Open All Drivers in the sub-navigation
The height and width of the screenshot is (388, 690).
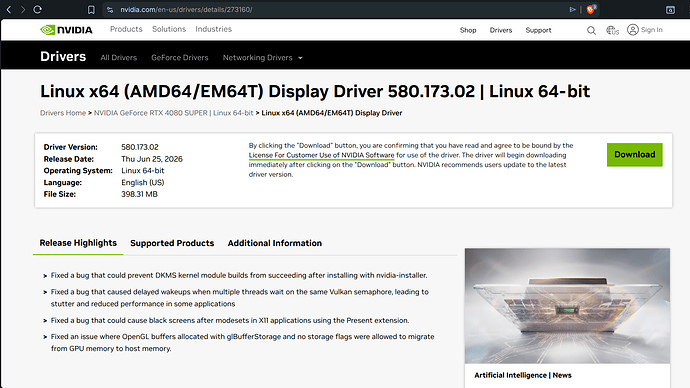point(118,58)
